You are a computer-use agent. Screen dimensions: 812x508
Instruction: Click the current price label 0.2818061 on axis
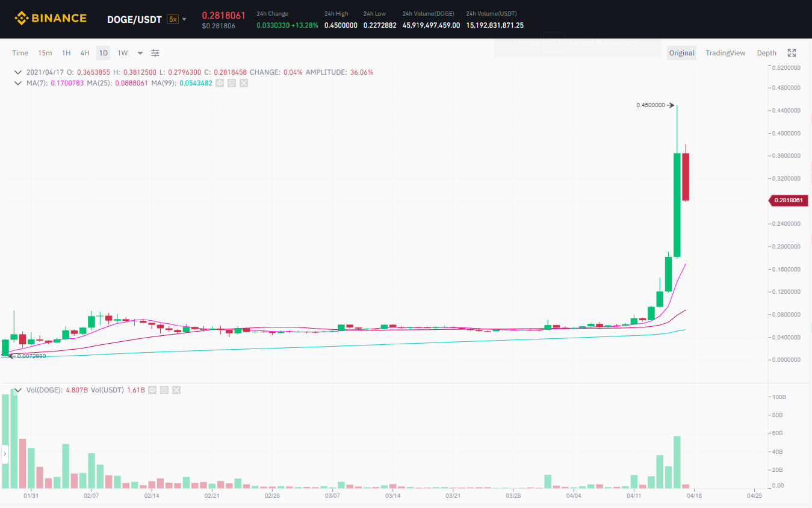(x=790, y=200)
